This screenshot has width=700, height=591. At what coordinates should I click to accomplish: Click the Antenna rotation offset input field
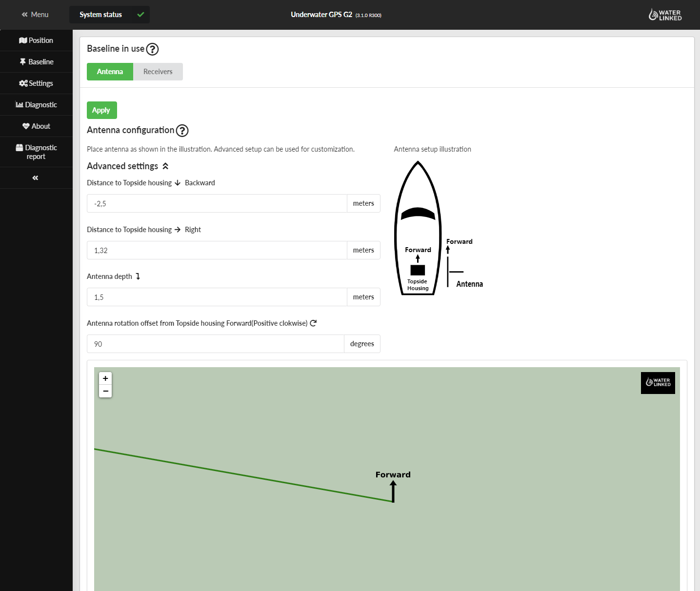coord(216,344)
